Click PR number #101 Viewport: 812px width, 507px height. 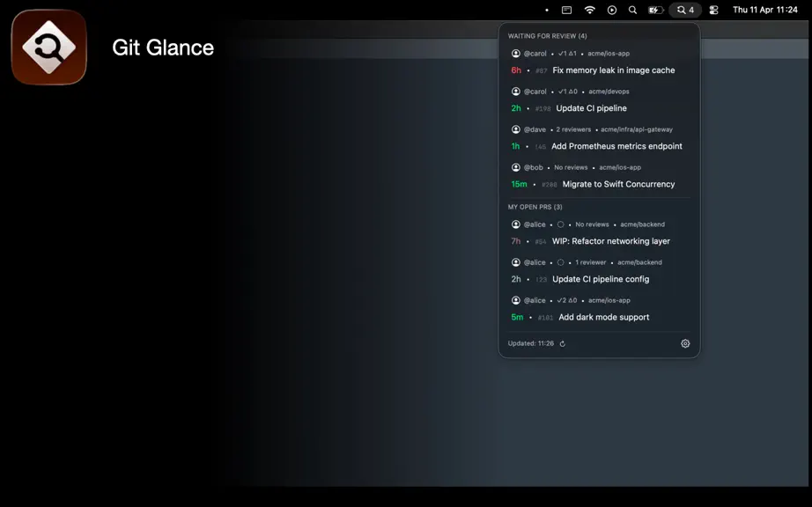point(545,318)
